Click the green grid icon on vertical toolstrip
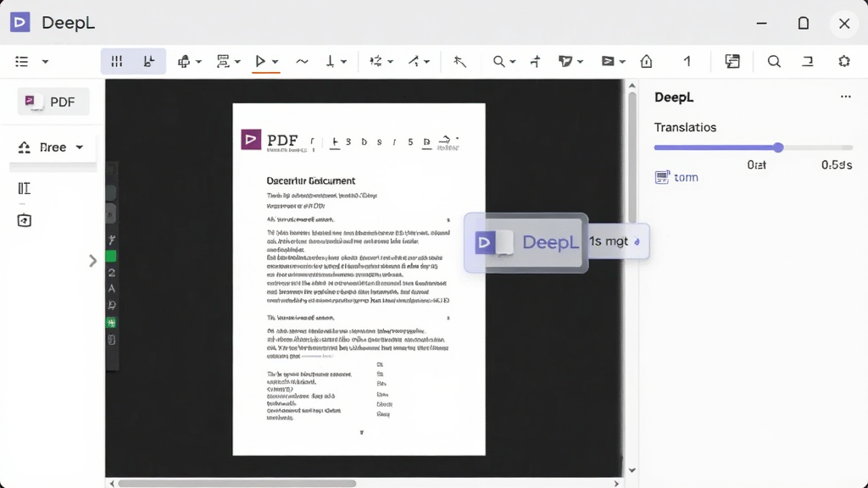This screenshot has height=488, width=868. (111, 323)
